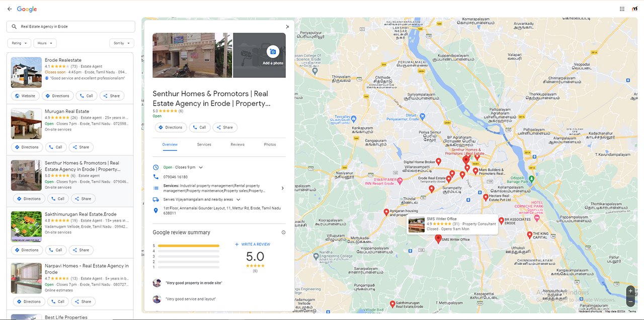The width and height of the screenshot is (644, 320).
Task: Click the 5-star rating bar in review summary
Action: pos(189,246)
